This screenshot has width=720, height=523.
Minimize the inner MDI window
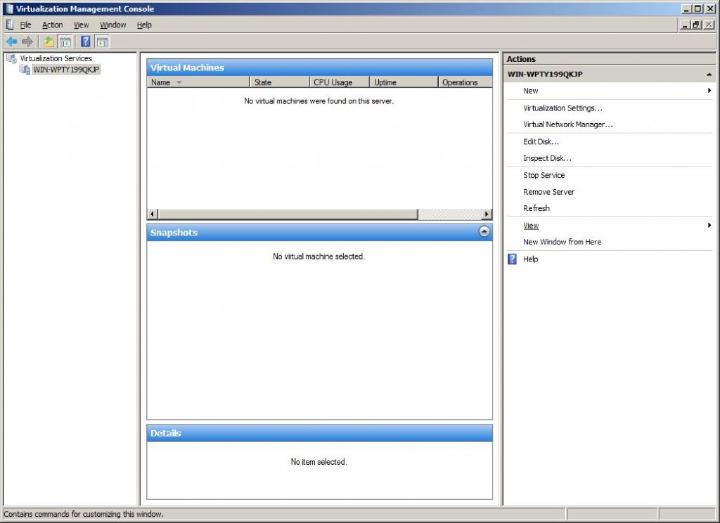pos(686,25)
